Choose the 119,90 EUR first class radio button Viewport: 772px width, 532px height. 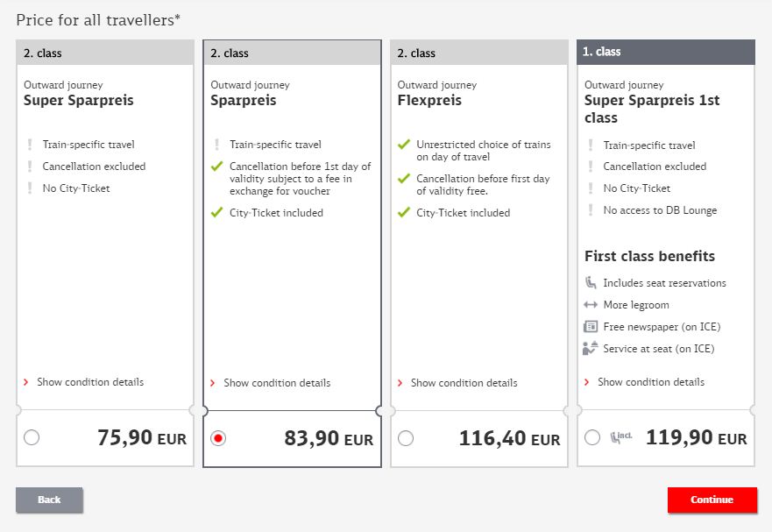(592, 437)
